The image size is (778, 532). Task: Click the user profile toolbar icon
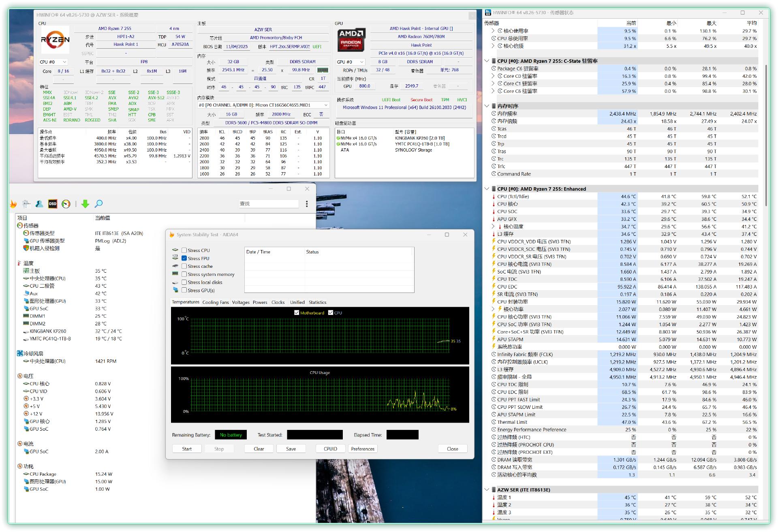pyautogui.click(x=39, y=204)
